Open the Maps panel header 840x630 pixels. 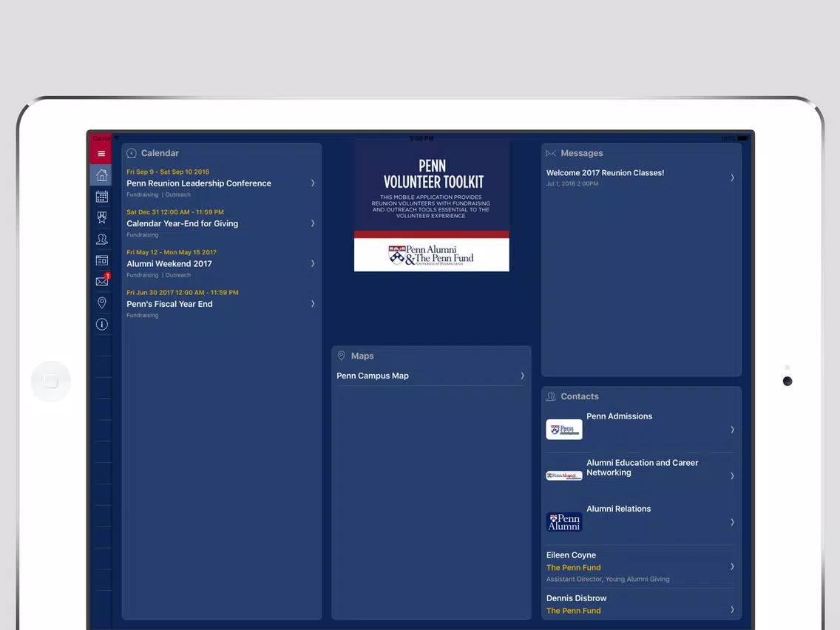click(x=362, y=356)
